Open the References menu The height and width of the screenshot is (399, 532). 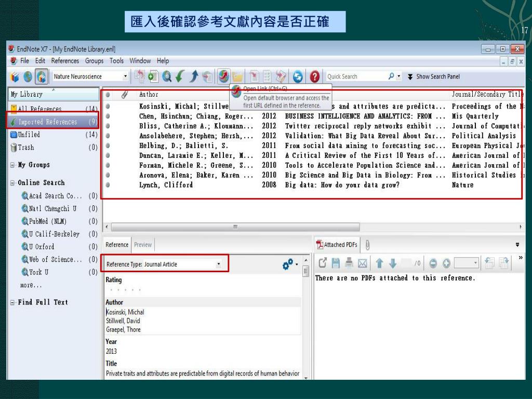tap(65, 61)
